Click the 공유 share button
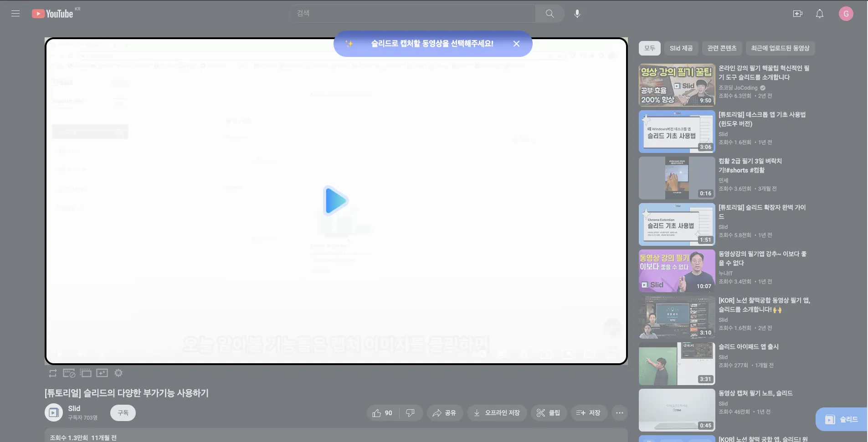Viewport: 868px width, 442px height. click(444, 413)
